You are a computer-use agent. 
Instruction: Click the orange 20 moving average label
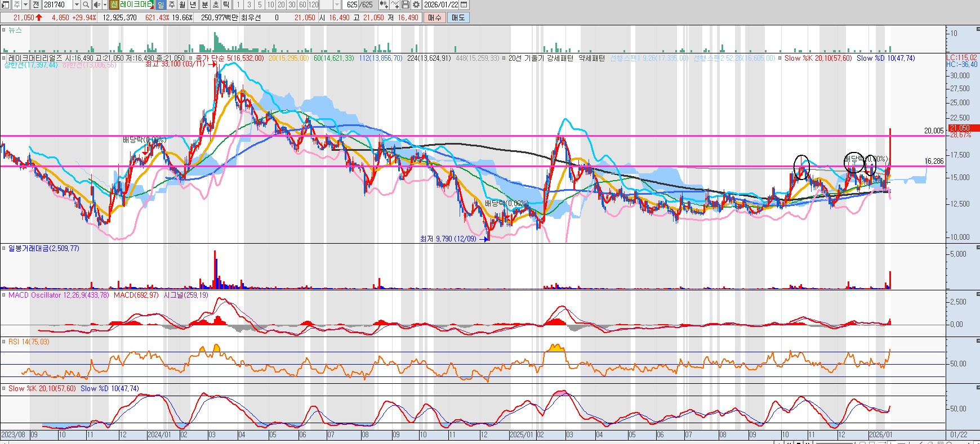click(x=289, y=58)
